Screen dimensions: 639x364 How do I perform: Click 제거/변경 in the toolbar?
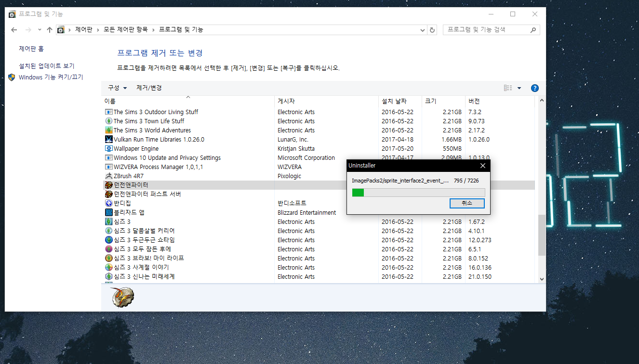point(149,88)
